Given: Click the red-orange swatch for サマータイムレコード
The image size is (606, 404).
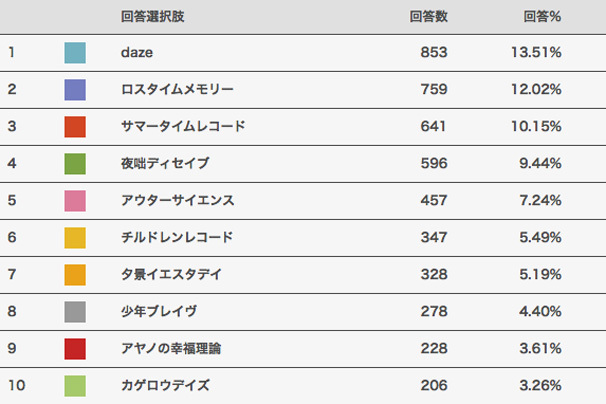Looking at the screenshot, I should [x=75, y=127].
